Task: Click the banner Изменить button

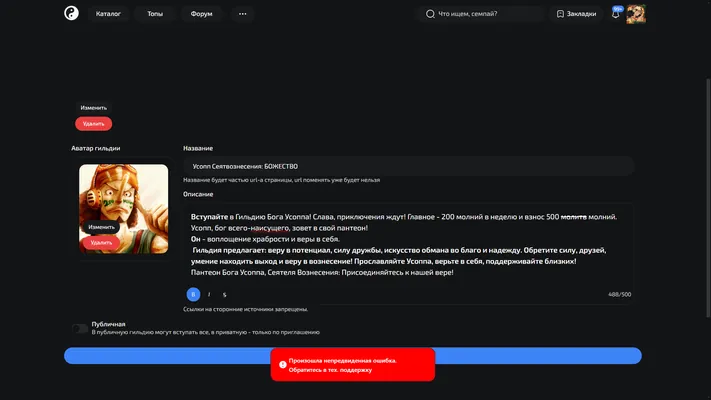Action: click(x=93, y=107)
